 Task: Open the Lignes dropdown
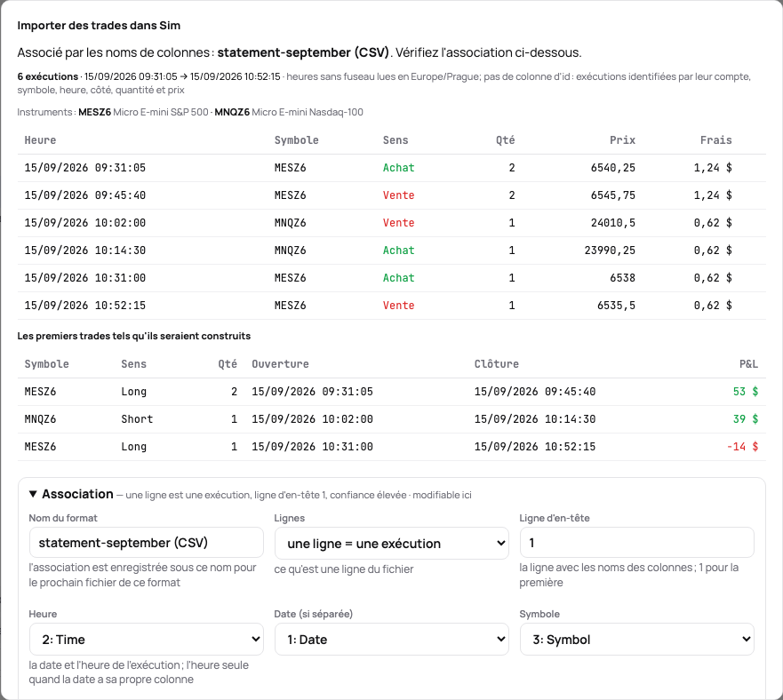(x=391, y=544)
